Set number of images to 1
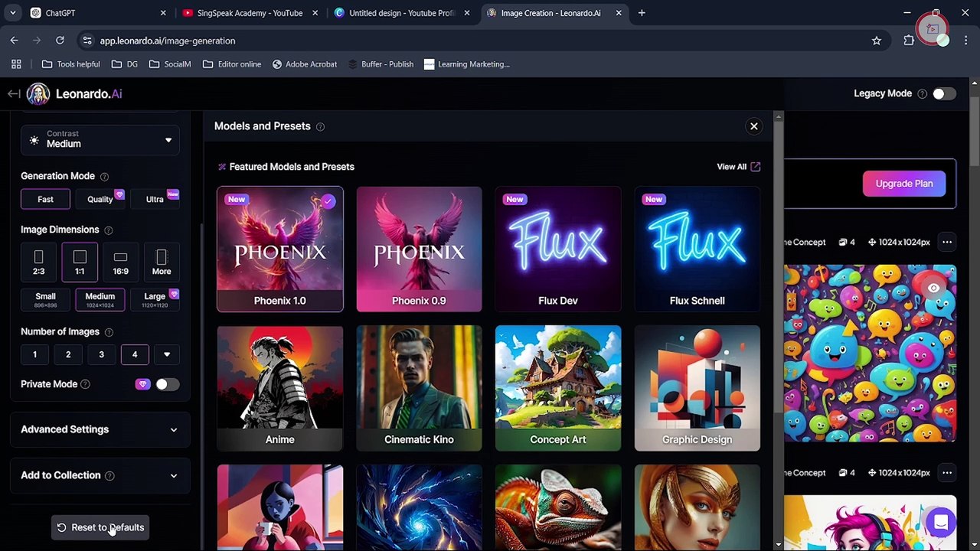Screen dimensions: 980x551 coord(34,354)
